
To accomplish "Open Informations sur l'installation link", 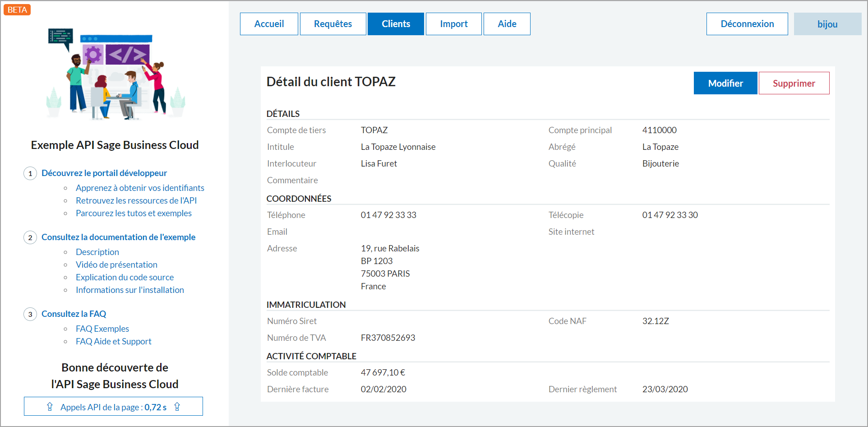I will pyautogui.click(x=130, y=290).
